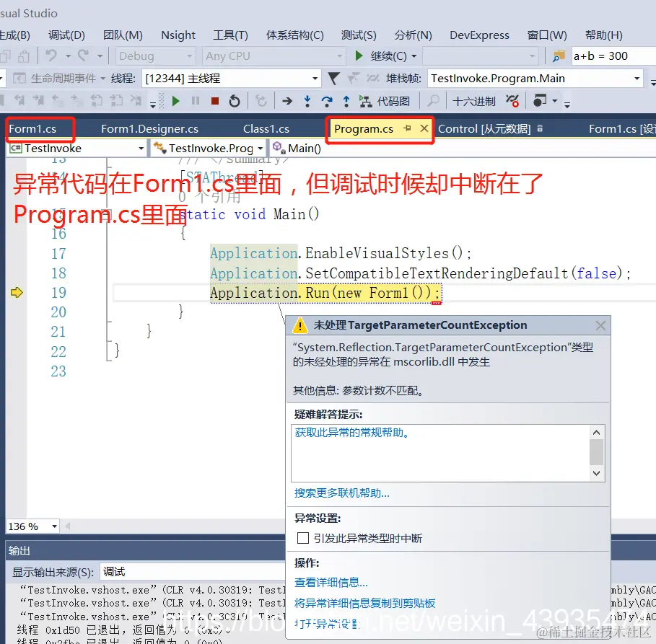Click line number 19 in the editor

[x=58, y=293]
